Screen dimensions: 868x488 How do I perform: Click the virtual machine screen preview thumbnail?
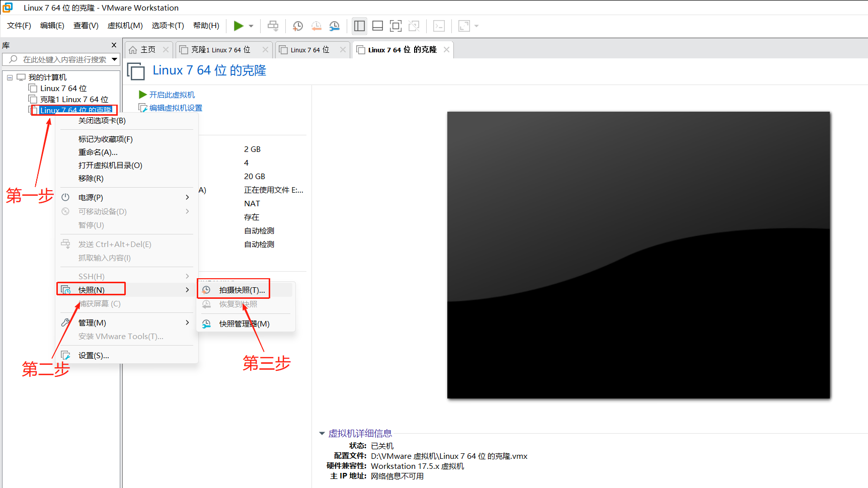coord(639,255)
